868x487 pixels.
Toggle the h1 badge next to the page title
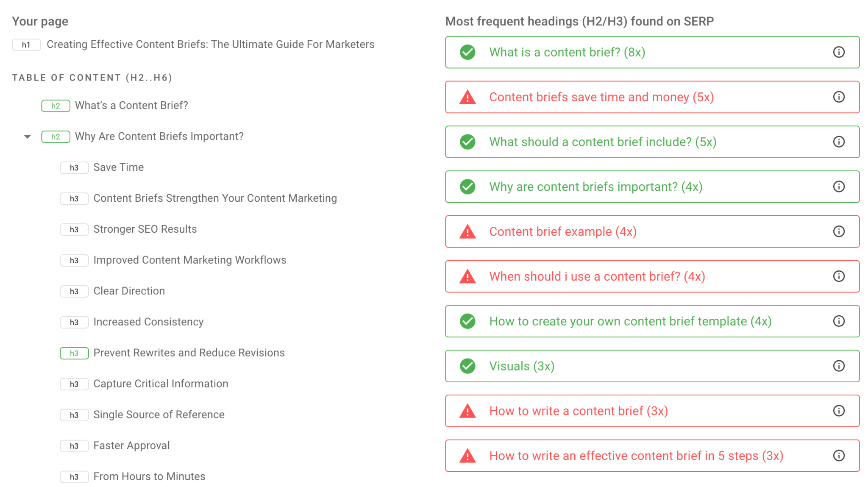point(26,45)
